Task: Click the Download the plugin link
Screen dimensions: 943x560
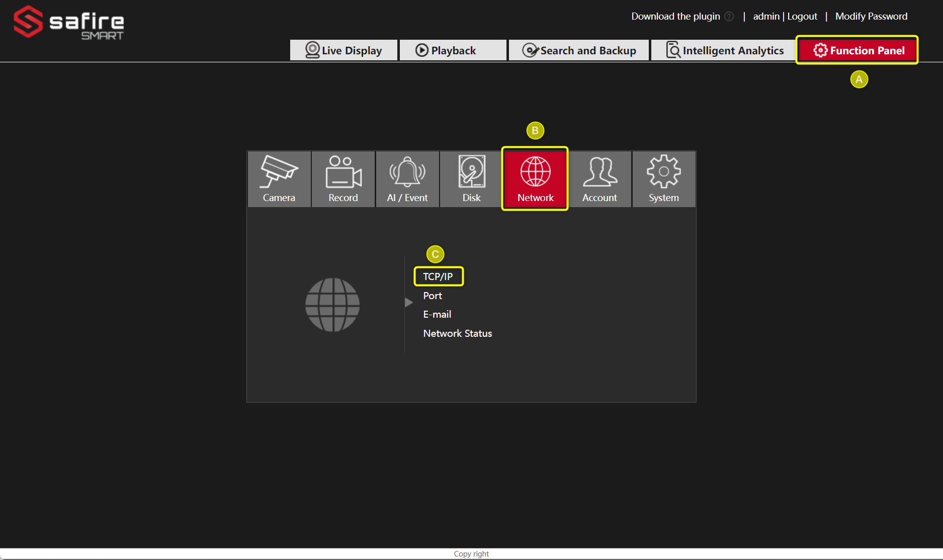Action: click(675, 16)
